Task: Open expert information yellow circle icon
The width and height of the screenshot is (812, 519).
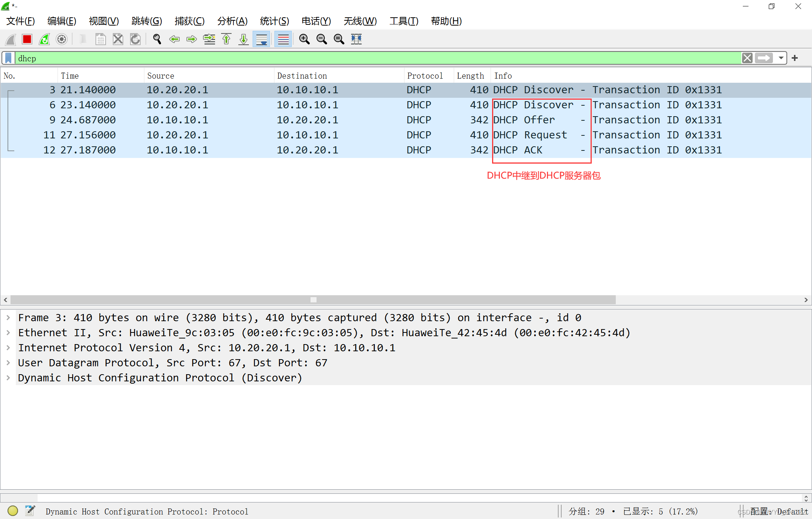Action: pos(13,511)
